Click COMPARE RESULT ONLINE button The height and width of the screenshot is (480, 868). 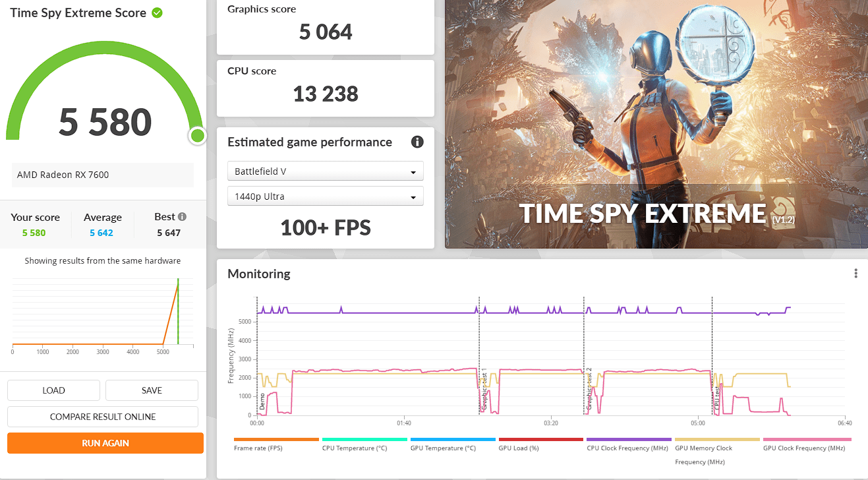[103, 417]
